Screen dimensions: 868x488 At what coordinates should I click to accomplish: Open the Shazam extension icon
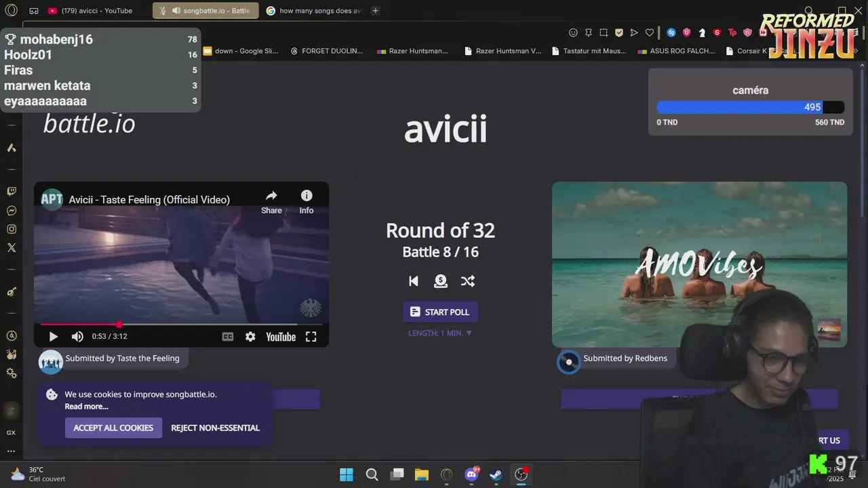[x=671, y=33]
